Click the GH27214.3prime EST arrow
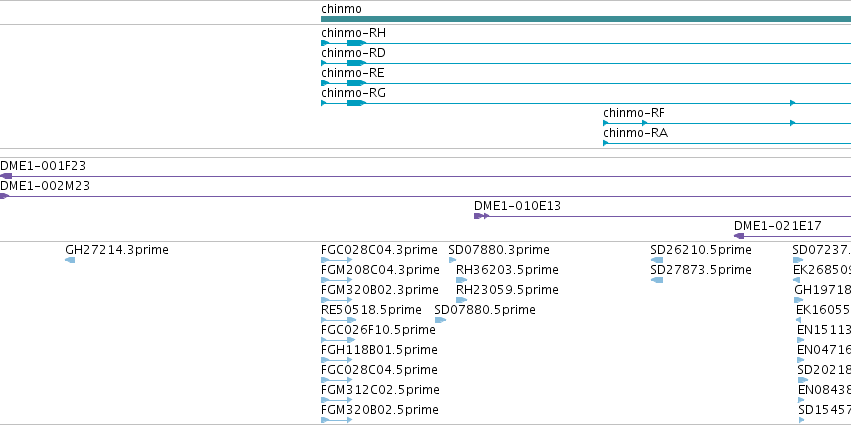851x425 pixels. 70,260
